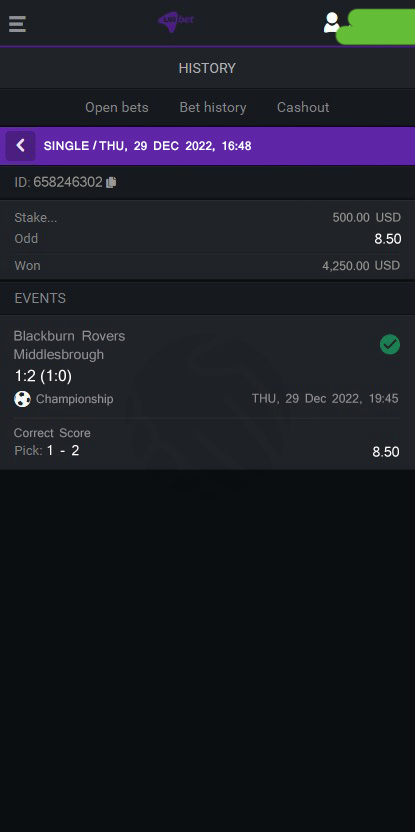Click the Correct Score pick 1 - 2
Screen dimensions: 415x832
coord(63,450)
